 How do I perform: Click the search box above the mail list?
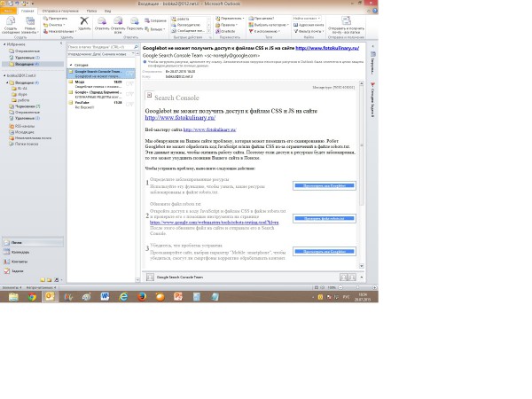(x=101, y=47)
